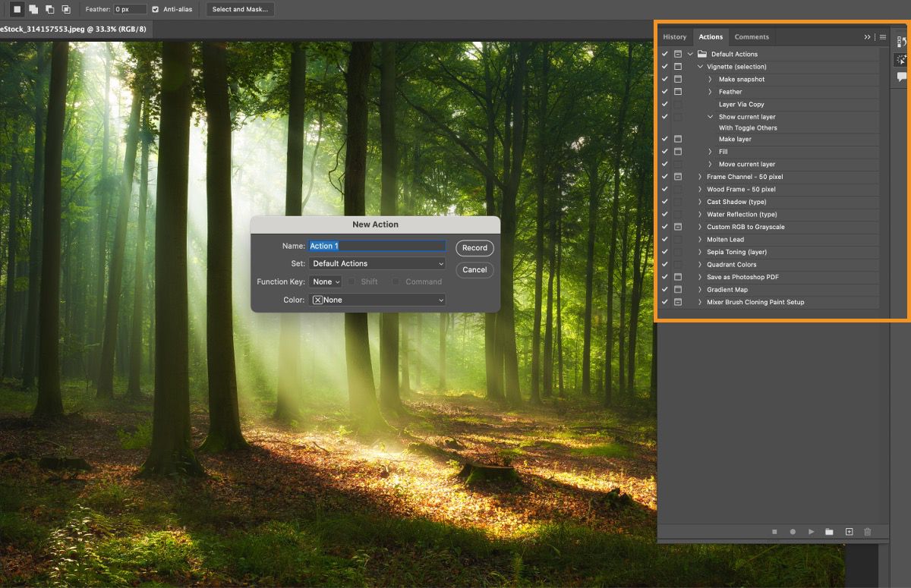Open the Set dropdown in New Action dialog
The height and width of the screenshot is (588, 911).
pyautogui.click(x=377, y=263)
